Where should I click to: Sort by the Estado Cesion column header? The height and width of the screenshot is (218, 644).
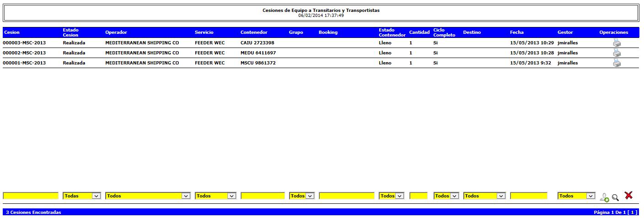(x=71, y=32)
